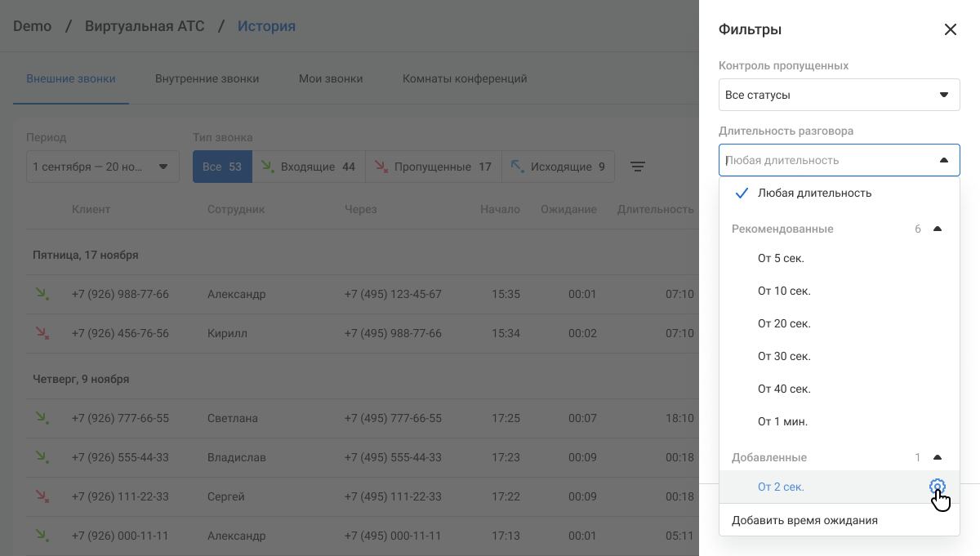Click the number +7 (495) 988-77-66
This screenshot has width=980, height=556.
click(393, 333)
